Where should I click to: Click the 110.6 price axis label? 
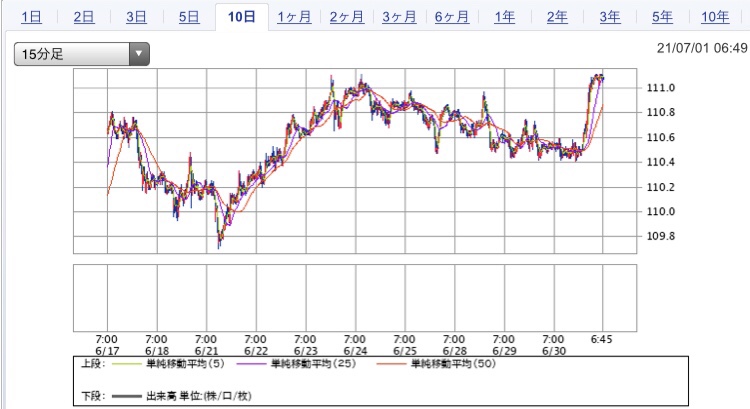click(x=661, y=137)
